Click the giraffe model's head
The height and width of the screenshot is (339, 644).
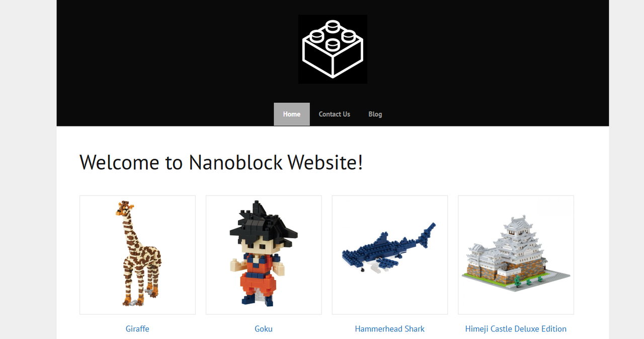[126, 208]
